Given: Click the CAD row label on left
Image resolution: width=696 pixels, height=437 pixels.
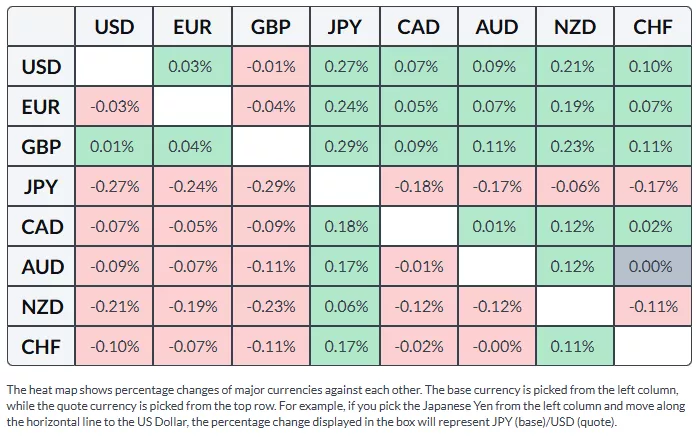Looking at the screenshot, I should pyautogui.click(x=41, y=227).
